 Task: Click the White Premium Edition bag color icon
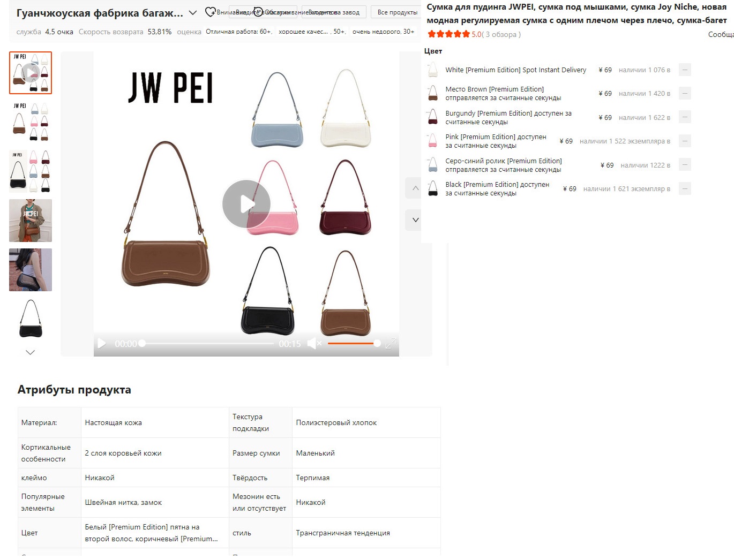coord(433,70)
